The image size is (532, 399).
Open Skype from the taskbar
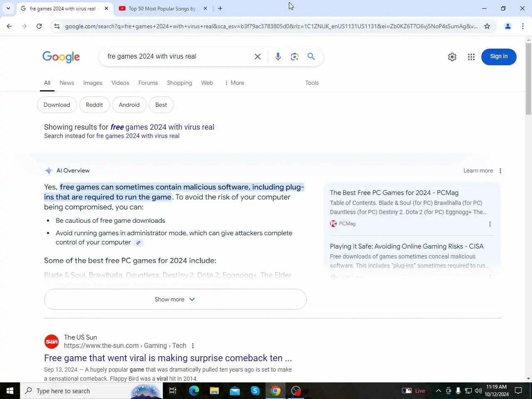click(x=255, y=391)
